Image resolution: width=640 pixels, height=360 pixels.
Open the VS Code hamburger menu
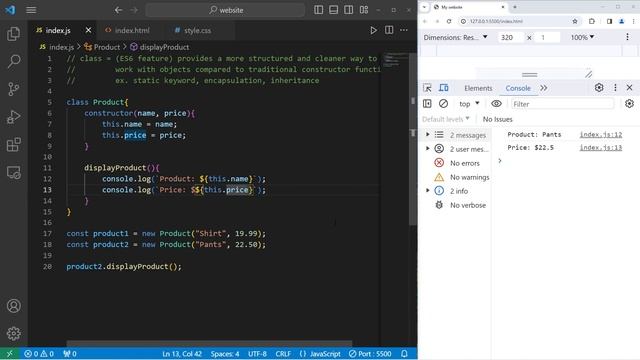click(31, 10)
